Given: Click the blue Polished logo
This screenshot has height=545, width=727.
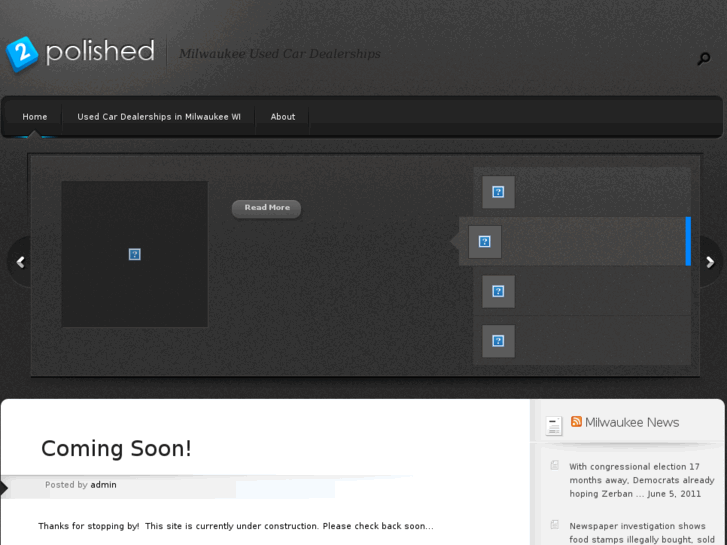Looking at the screenshot, I should point(80,53).
